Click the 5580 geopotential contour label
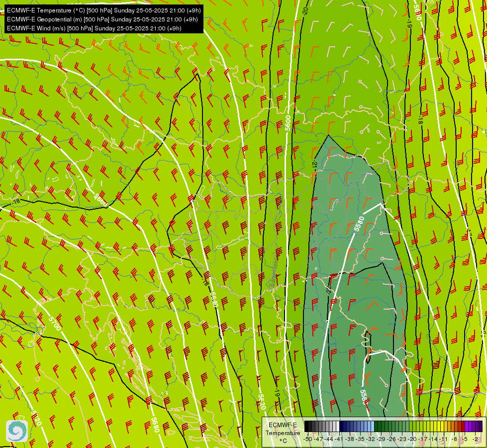The width and height of the screenshot is (487, 448). (x=359, y=224)
